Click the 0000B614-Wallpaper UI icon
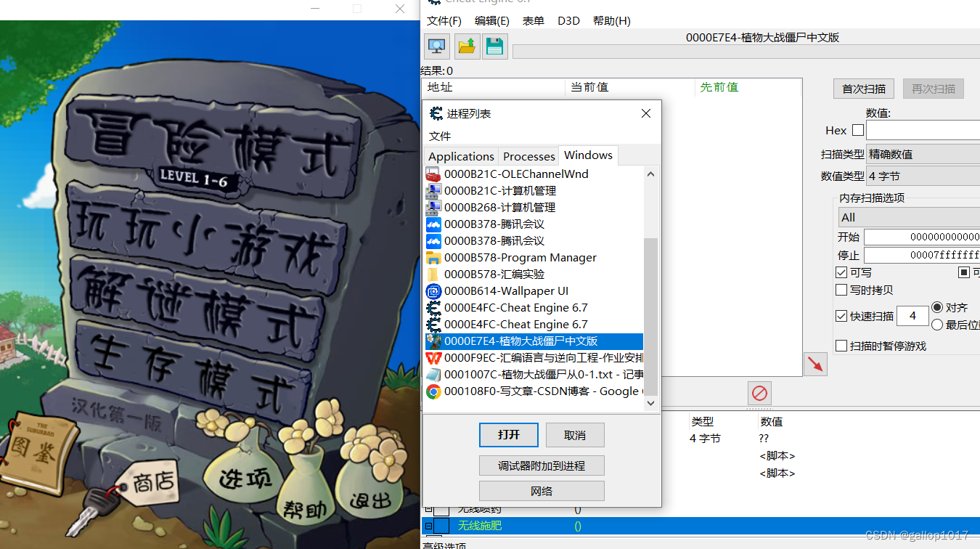 [433, 291]
